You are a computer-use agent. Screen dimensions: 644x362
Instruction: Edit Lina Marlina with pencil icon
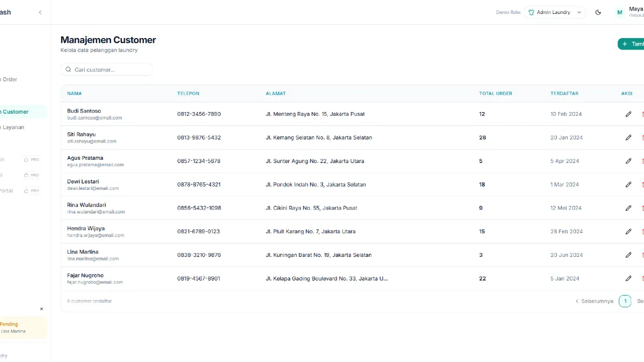pos(628,255)
